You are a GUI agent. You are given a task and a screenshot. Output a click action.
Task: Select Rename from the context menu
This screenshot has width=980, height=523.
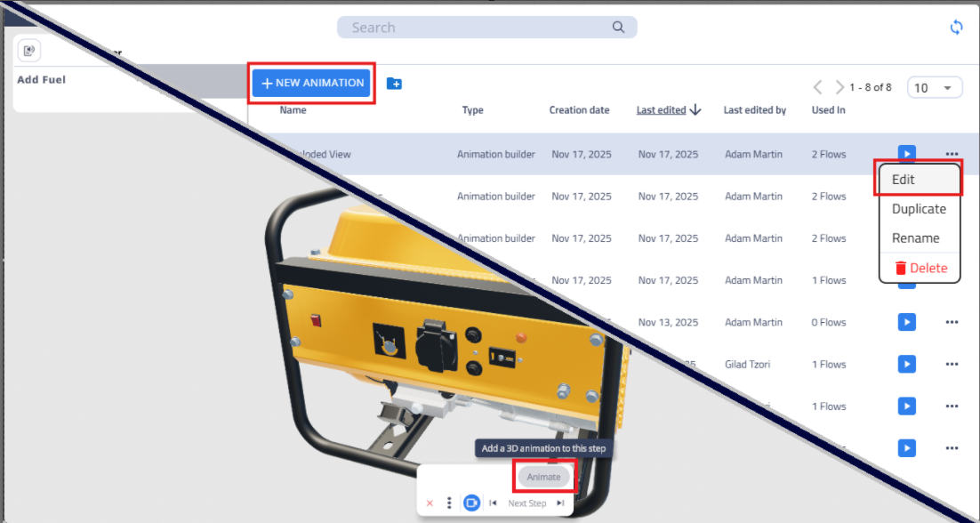915,238
